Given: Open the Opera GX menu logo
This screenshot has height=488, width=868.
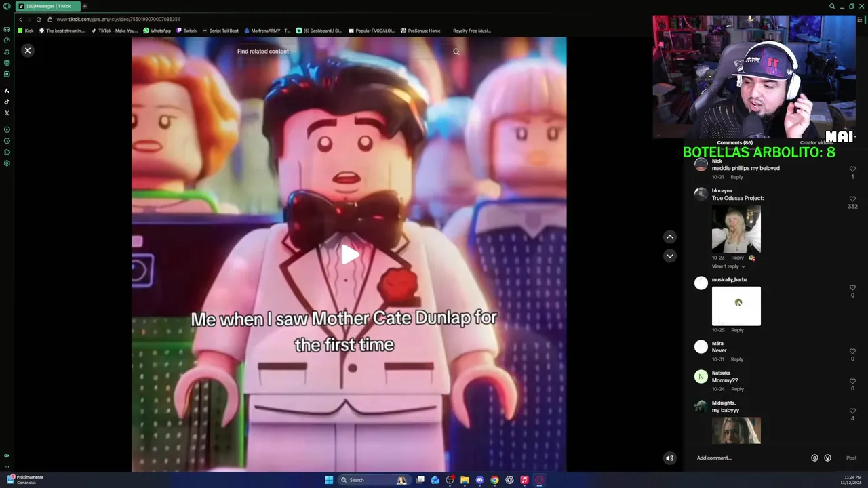Looking at the screenshot, I should coord(7,6).
